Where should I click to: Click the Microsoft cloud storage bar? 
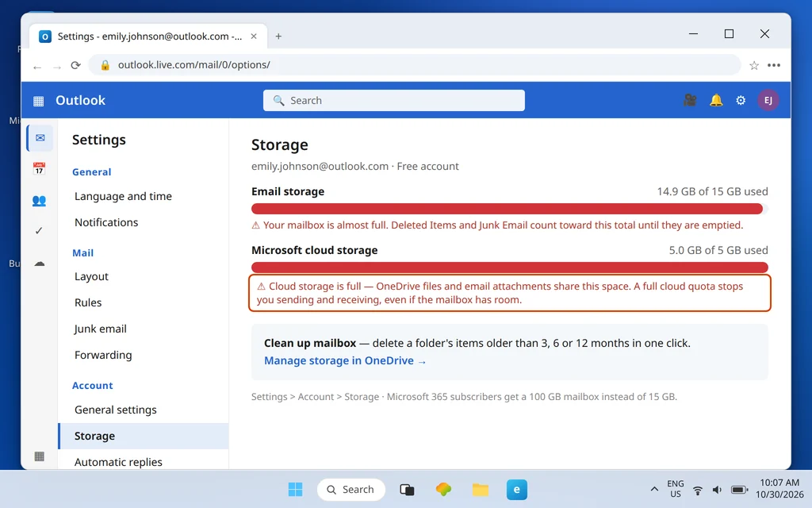(510, 267)
